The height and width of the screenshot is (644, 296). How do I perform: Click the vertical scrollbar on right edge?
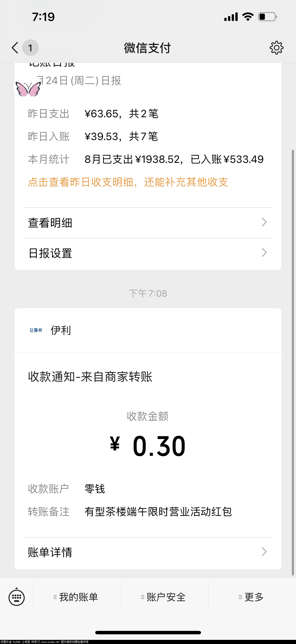tap(293, 363)
